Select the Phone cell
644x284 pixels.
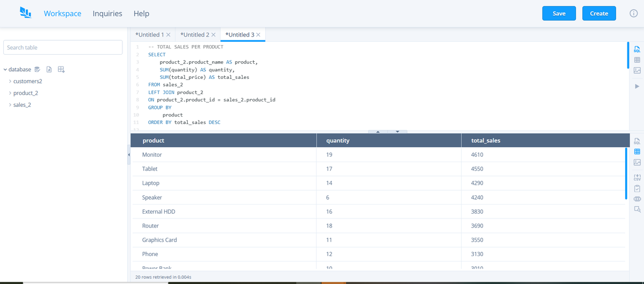[224, 254]
